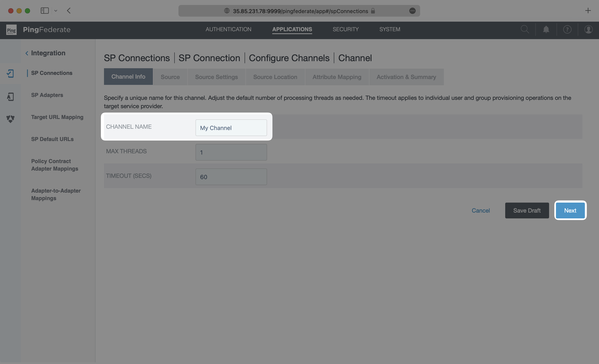Open the SECURITY navigation menu
599x364 pixels.
point(346,29)
